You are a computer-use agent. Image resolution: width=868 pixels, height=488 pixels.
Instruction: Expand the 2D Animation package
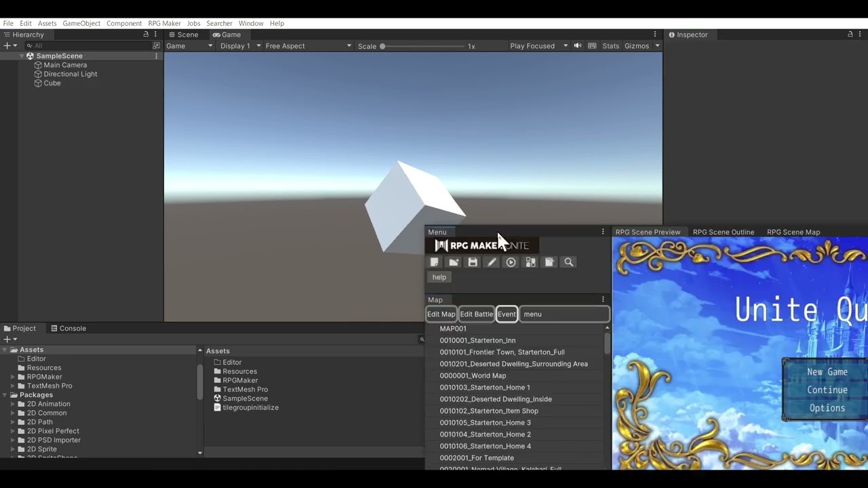(13, 404)
